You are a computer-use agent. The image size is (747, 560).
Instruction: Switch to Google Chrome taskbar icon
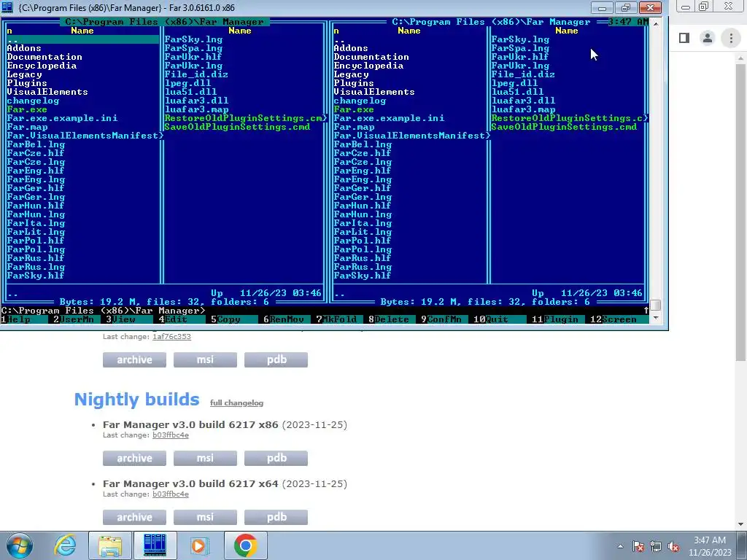click(x=245, y=545)
